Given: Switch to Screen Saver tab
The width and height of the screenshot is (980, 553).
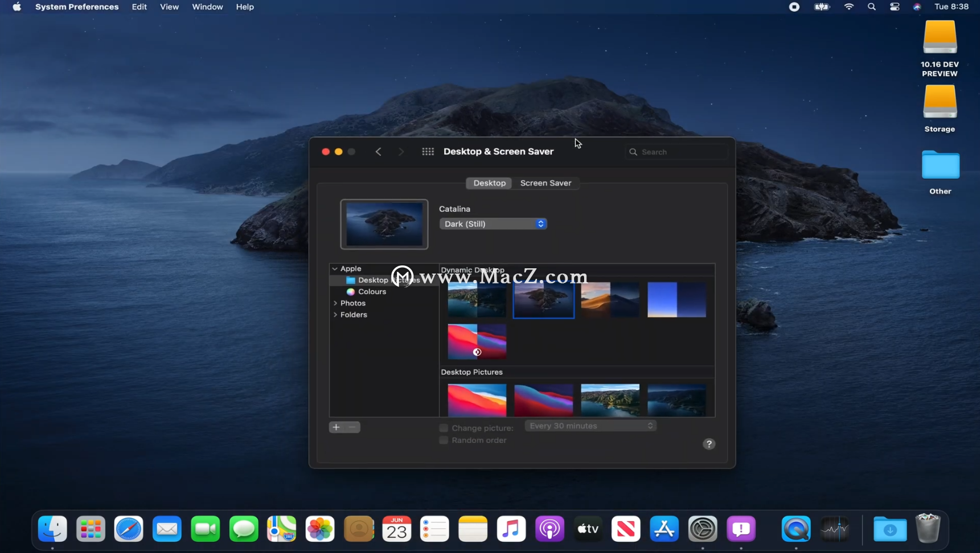Looking at the screenshot, I should point(546,183).
